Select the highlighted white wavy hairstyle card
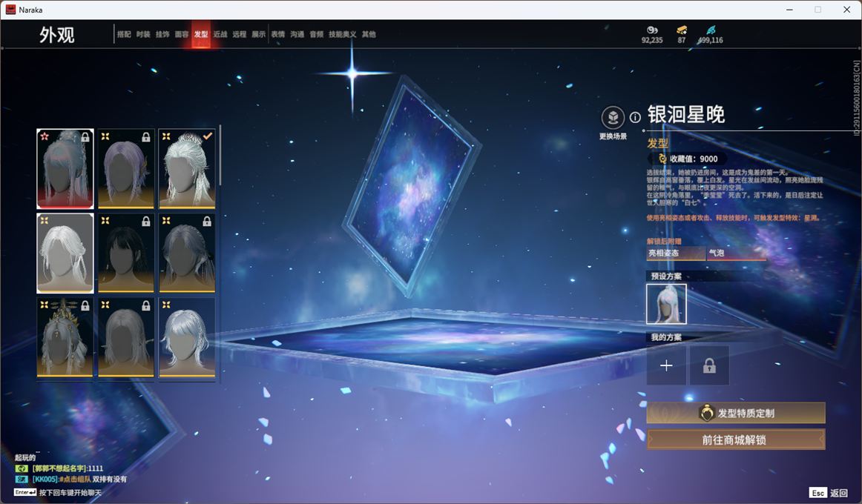Image resolution: width=862 pixels, height=504 pixels. coord(65,253)
